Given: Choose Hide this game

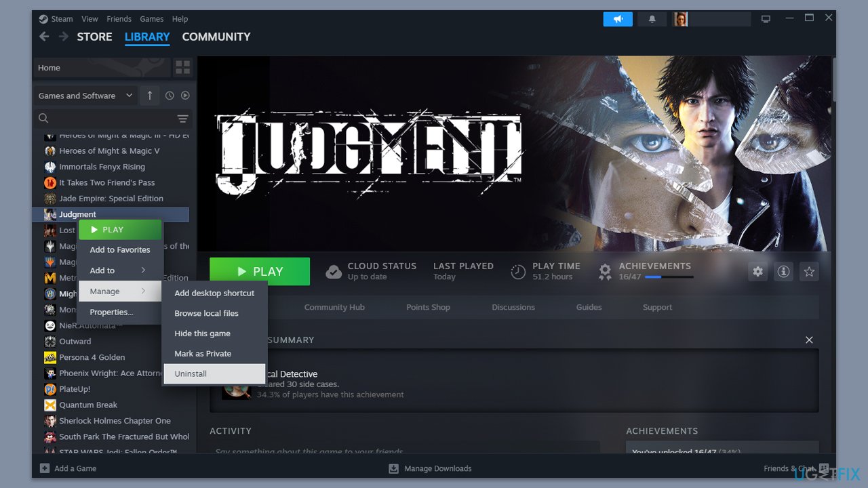Looking at the screenshot, I should pyautogui.click(x=214, y=333).
